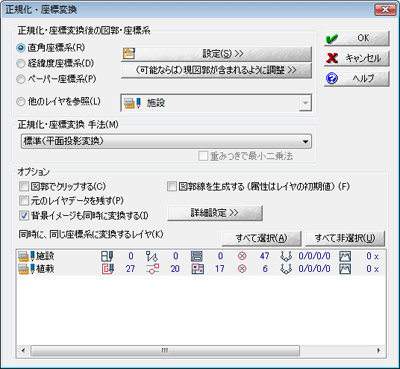The width and height of the screenshot is (400, 369).
Task: Click polygon count 17 in 植栽 row
Action: click(220, 269)
